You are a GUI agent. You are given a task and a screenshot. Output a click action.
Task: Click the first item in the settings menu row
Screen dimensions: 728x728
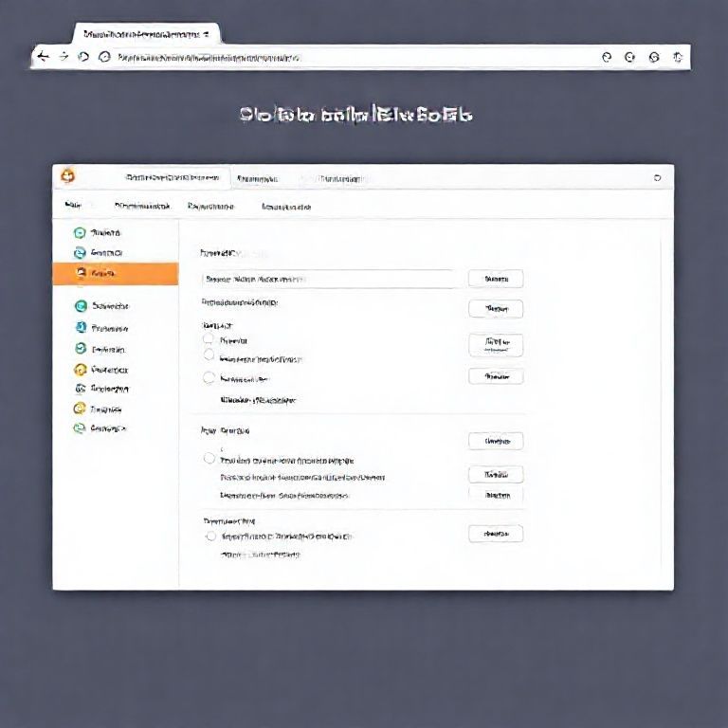[x=73, y=206]
